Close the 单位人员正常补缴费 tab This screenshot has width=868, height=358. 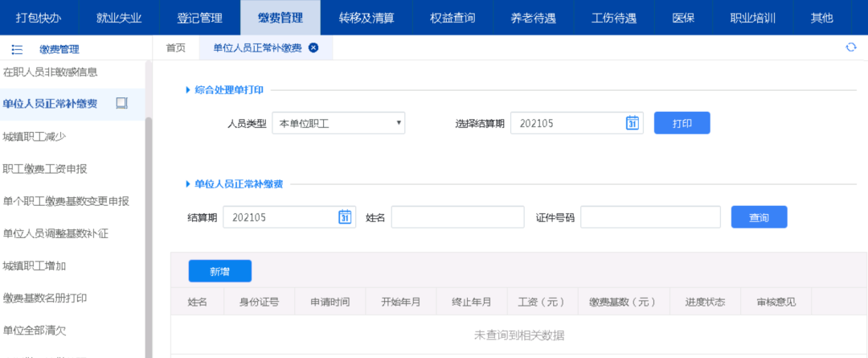point(313,47)
